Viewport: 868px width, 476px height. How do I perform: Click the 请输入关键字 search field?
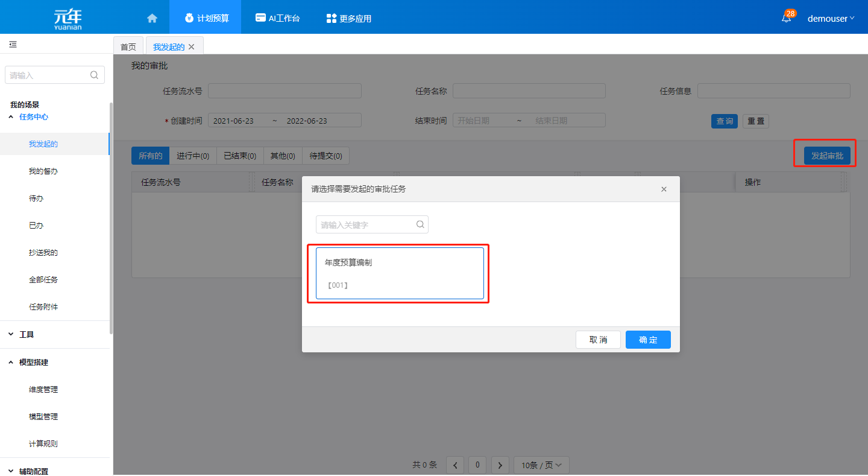point(366,224)
